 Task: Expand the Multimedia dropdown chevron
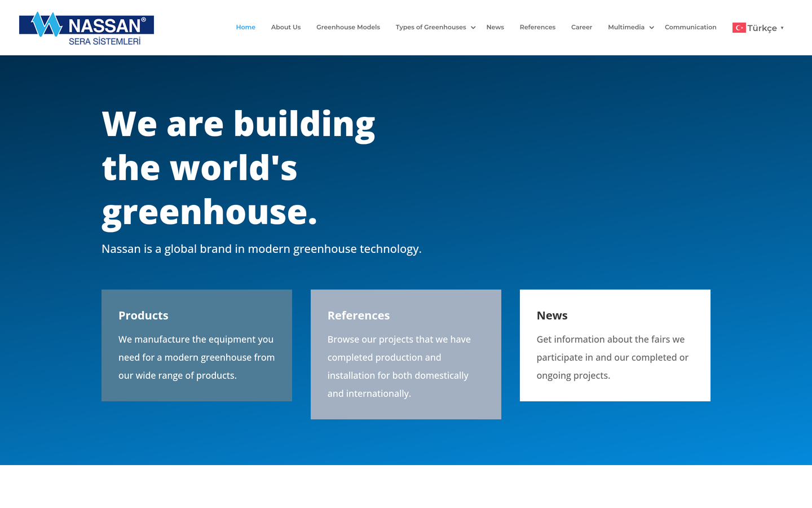(651, 28)
